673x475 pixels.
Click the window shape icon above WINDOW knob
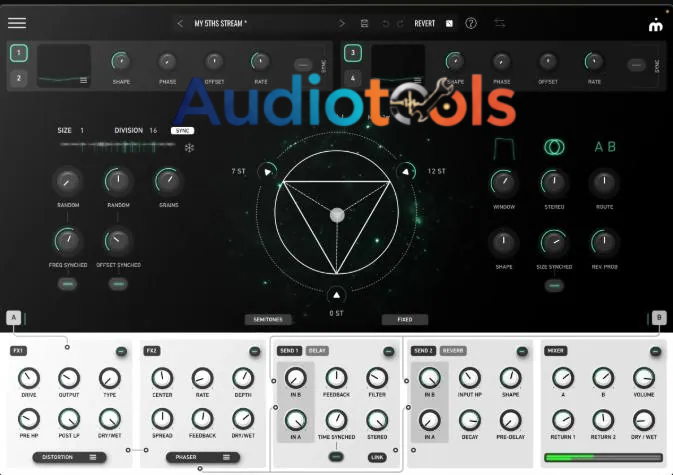(x=504, y=148)
